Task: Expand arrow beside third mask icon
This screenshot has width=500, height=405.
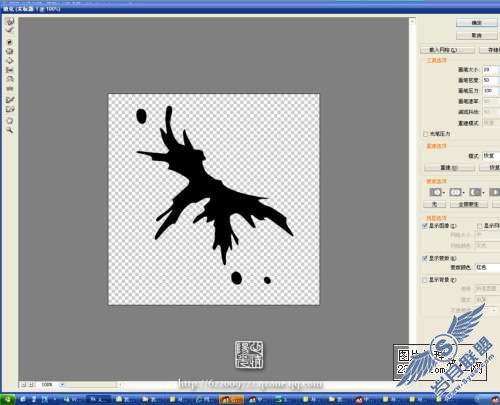Action: click(x=483, y=193)
